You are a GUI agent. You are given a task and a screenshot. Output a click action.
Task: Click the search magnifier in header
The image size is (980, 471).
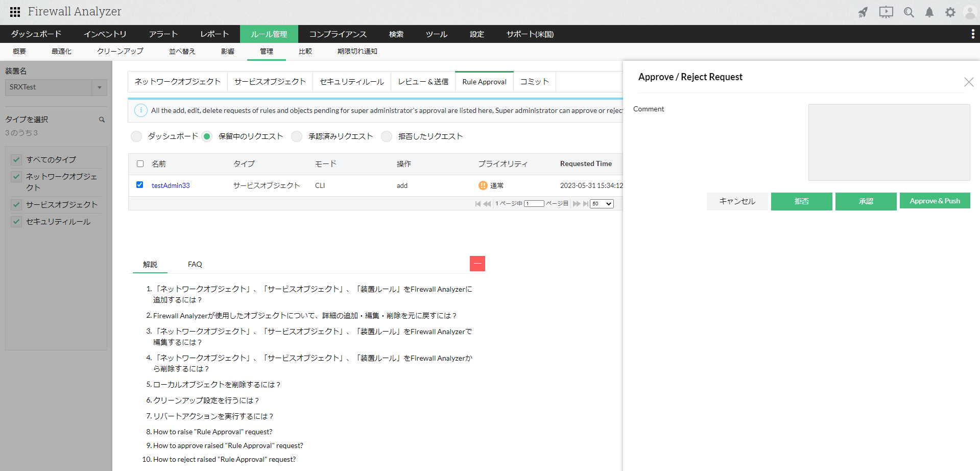tap(909, 12)
